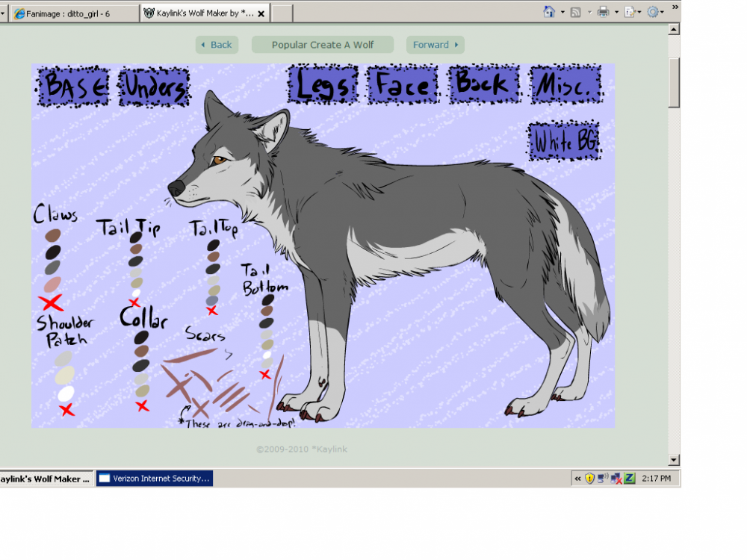Click the printer icon in toolbar
747x560 pixels.
(x=603, y=13)
